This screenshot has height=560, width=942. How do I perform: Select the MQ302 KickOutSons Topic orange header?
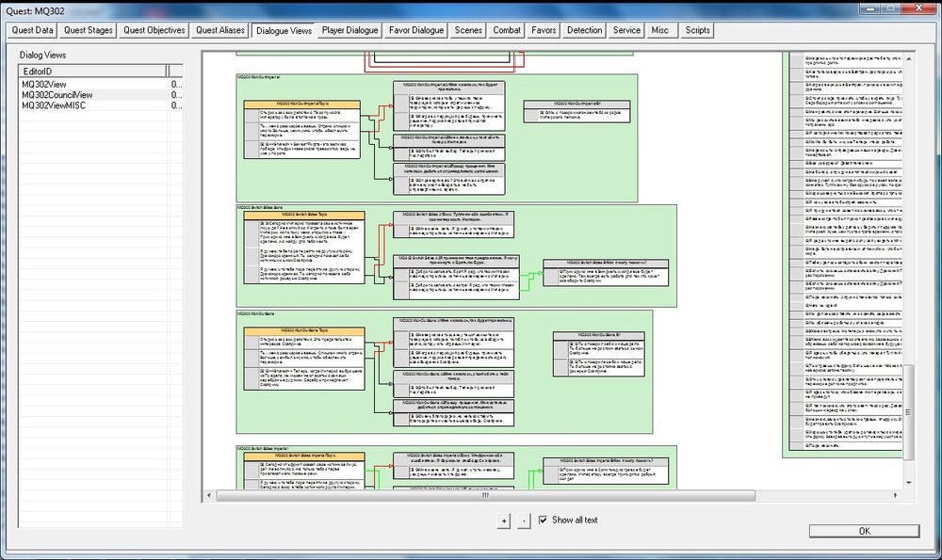304,330
